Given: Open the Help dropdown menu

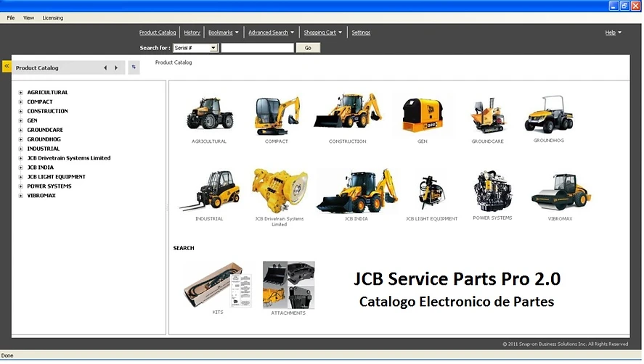Looking at the screenshot, I should (x=614, y=33).
